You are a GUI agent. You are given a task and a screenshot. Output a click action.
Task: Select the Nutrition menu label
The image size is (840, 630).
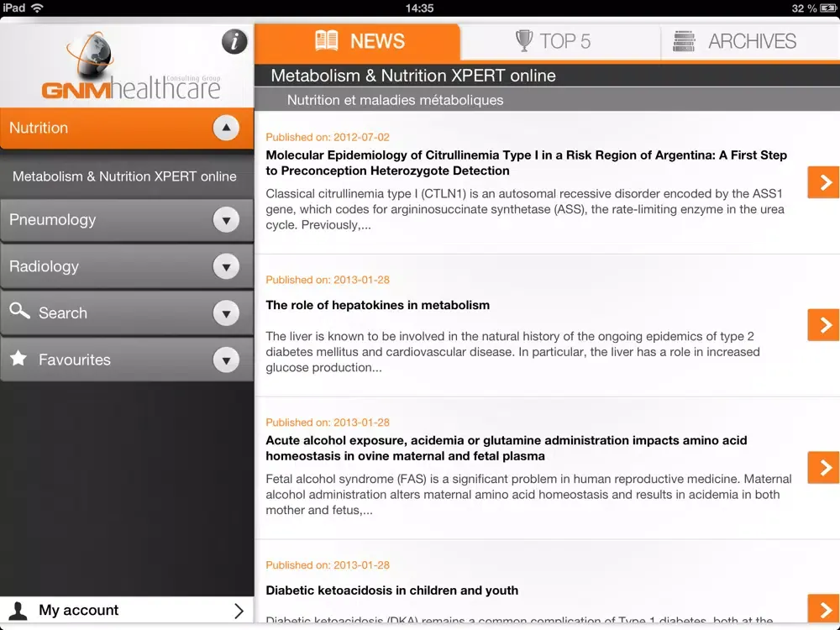click(39, 128)
